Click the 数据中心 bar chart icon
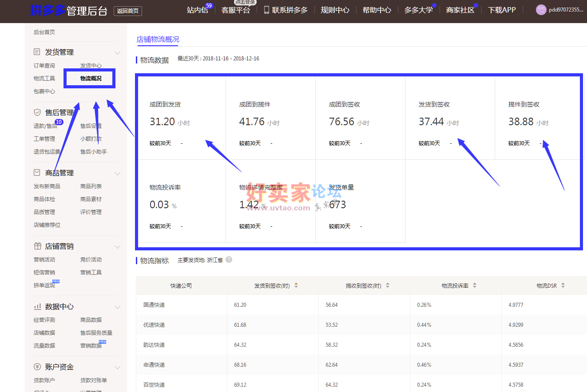Image resolution: width=587 pixels, height=392 pixels. (x=37, y=307)
